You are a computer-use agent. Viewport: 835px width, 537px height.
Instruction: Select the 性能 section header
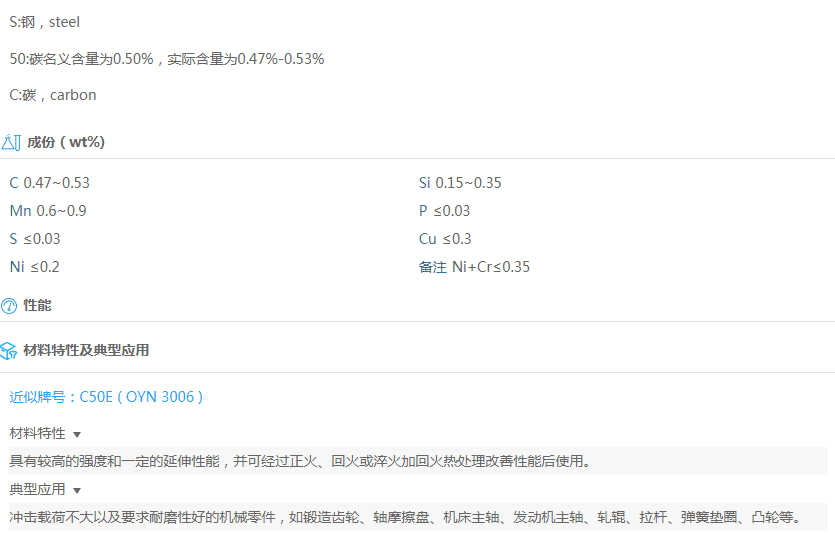[x=37, y=305]
